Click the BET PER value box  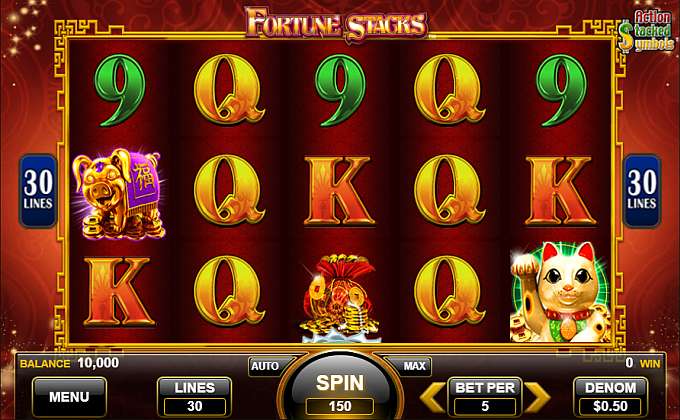tap(485, 406)
